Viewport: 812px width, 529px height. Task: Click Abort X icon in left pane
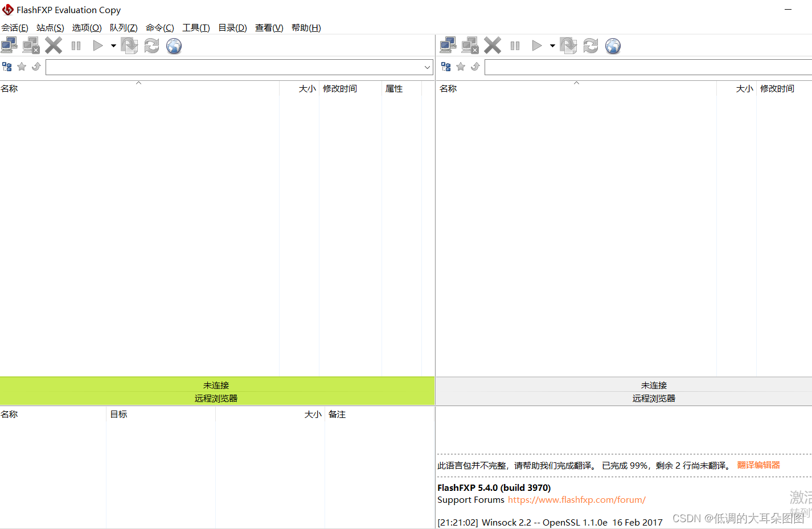[54, 46]
